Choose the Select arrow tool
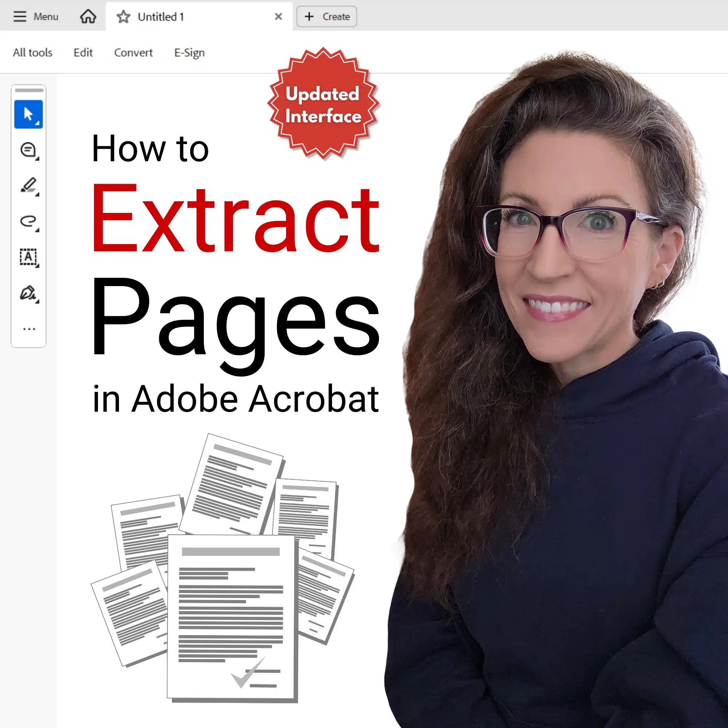Viewport: 728px width, 728px height. click(29, 114)
